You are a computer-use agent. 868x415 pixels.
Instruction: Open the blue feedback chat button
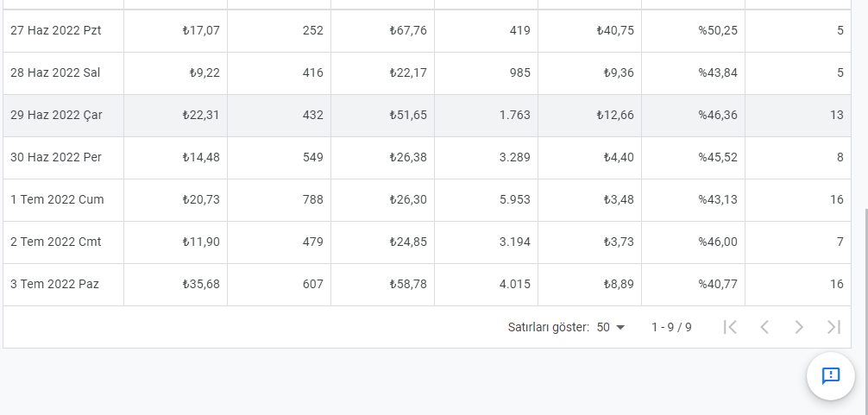(830, 376)
